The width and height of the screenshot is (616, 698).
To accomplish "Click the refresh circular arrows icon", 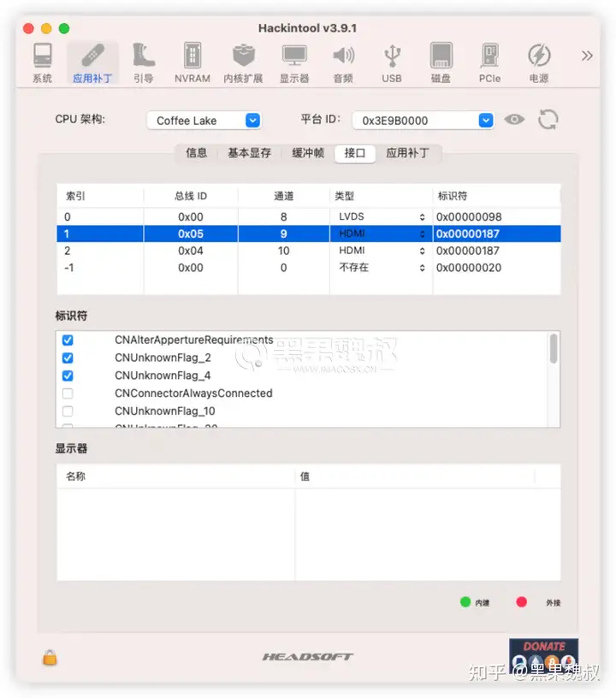I will coord(548,119).
